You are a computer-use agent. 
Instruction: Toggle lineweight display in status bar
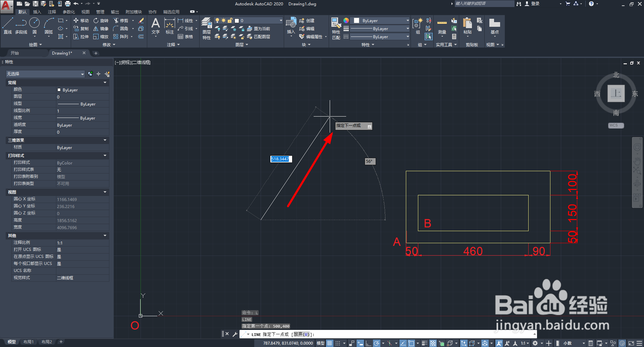coord(424,343)
